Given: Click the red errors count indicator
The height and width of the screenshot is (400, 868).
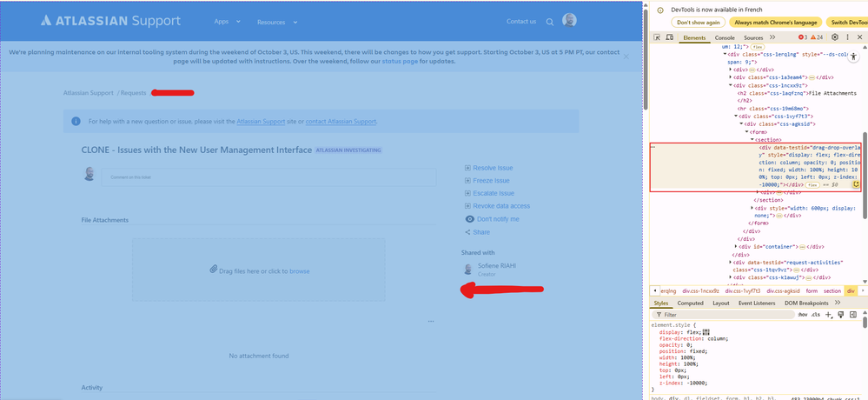Looking at the screenshot, I should click(x=803, y=37).
